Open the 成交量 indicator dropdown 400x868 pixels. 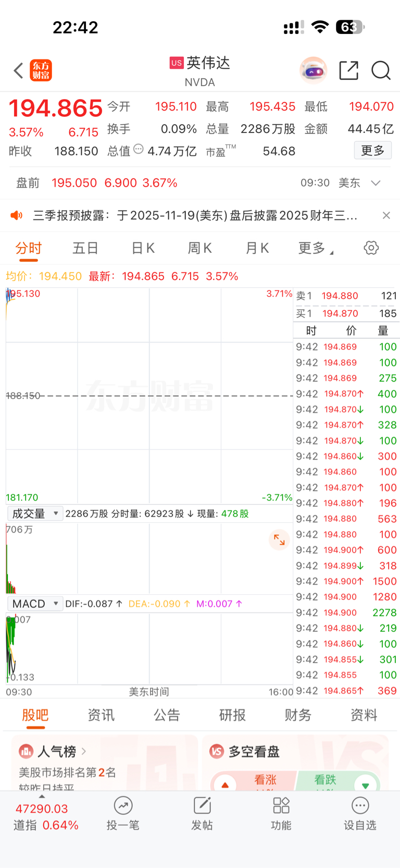35,514
